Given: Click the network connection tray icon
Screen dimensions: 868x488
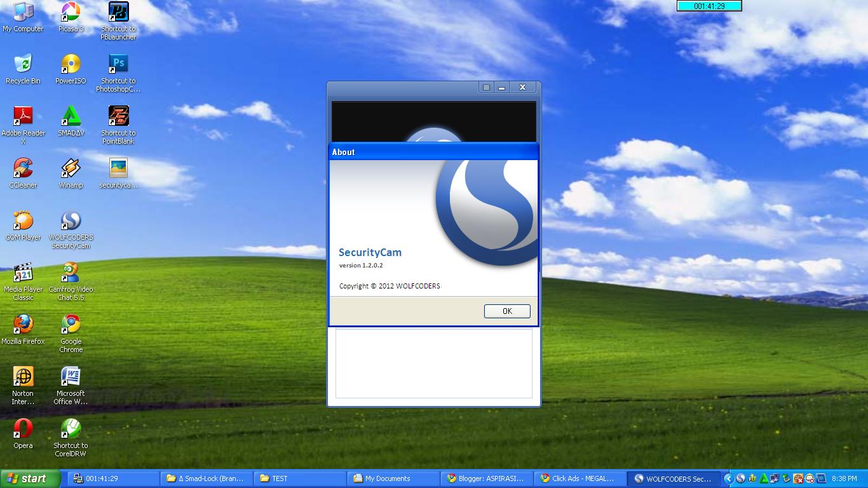Looking at the screenshot, I should 775,478.
